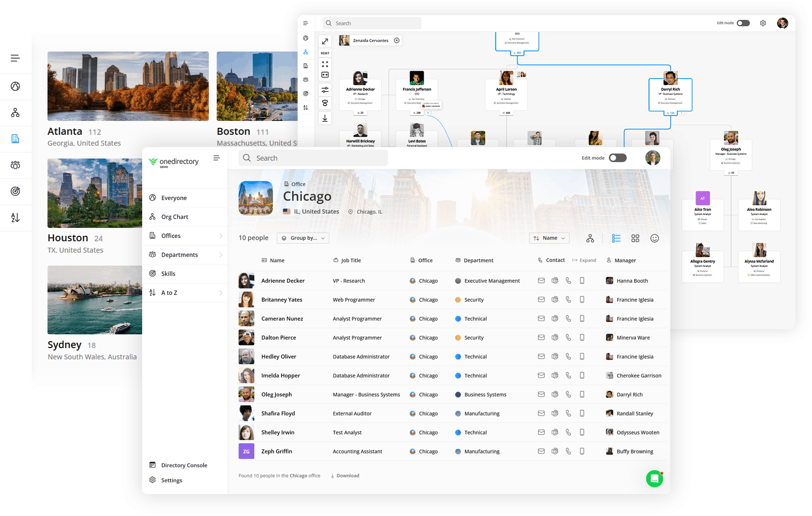Screen dimensions: 812x516
Task: Click departments icon in offices window rail
Action: pos(15,165)
